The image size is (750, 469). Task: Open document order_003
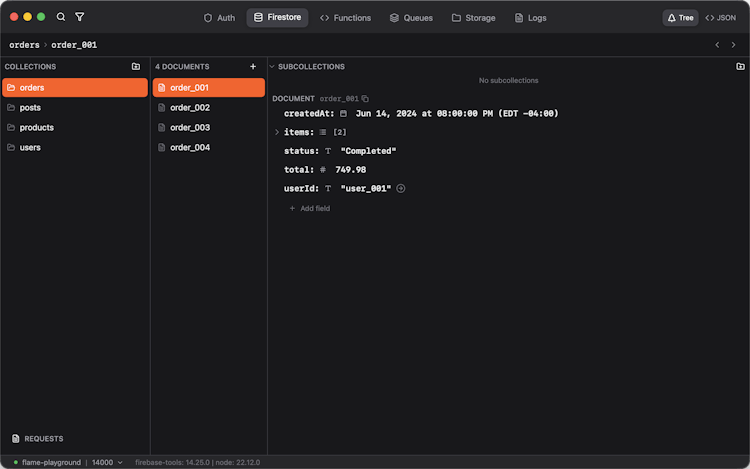[189, 127]
